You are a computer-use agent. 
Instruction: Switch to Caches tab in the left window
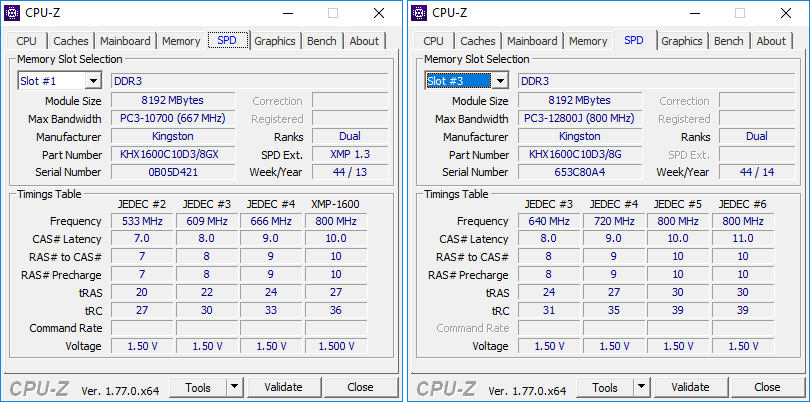pyautogui.click(x=71, y=41)
